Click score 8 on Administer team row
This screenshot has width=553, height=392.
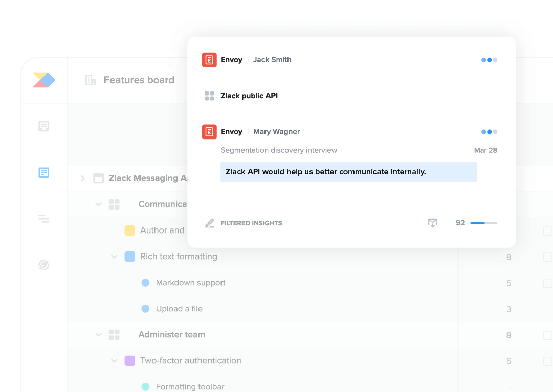click(509, 335)
